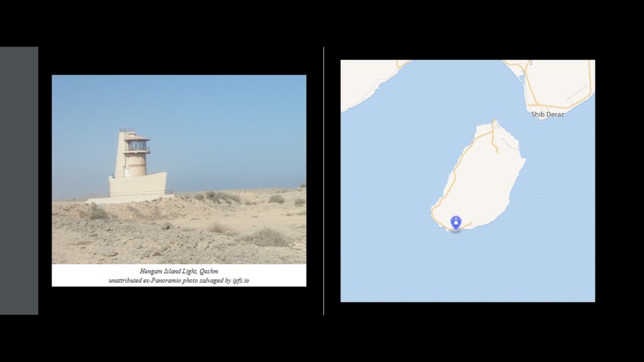Click the "Hengam Island Light, Qeshm" caption

179,271
